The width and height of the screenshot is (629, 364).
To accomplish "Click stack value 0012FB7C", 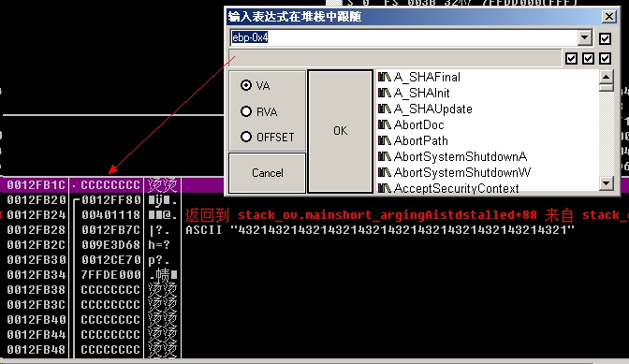I will point(111,230).
